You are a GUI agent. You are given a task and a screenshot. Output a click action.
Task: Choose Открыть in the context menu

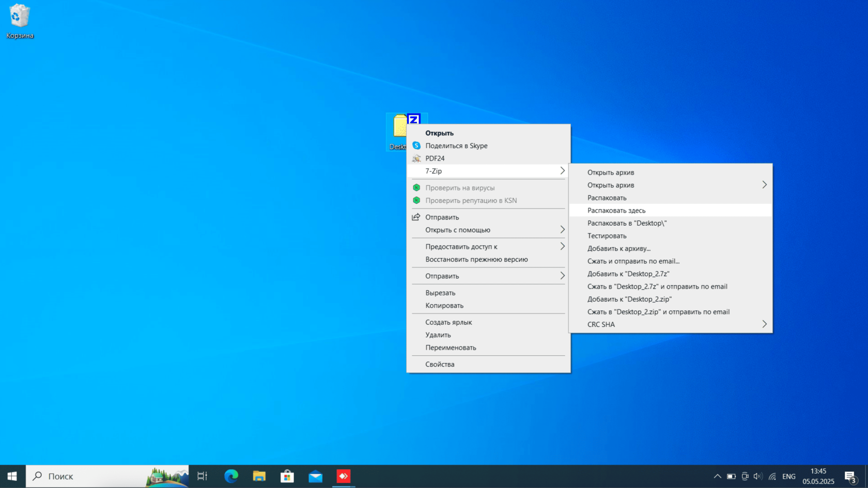tap(488, 133)
